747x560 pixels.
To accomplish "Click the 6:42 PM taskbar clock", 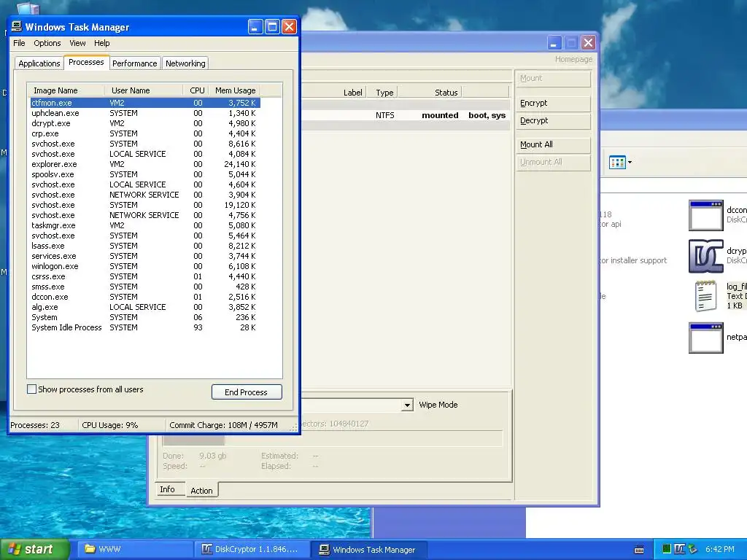I will click(x=720, y=549).
